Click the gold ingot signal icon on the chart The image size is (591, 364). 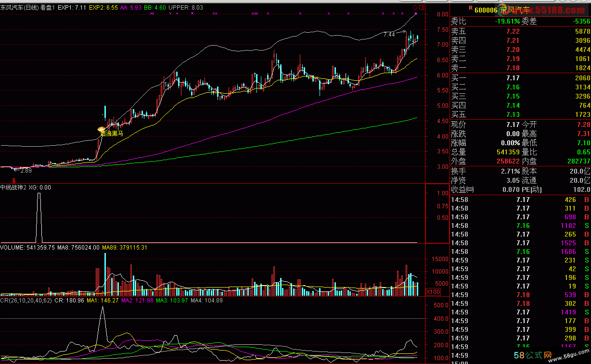(101, 129)
